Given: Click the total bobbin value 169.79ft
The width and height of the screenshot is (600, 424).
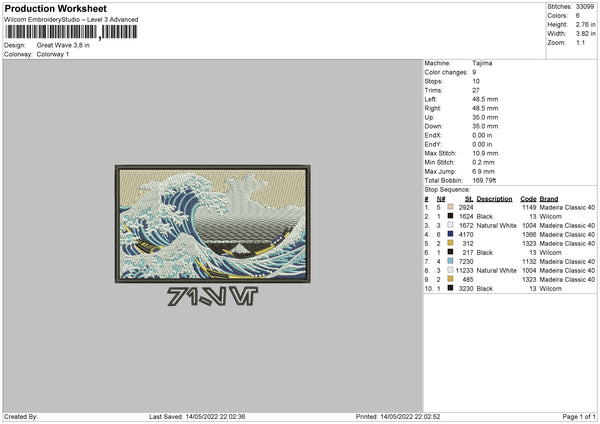Looking at the screenshot, I should [484, 180].
